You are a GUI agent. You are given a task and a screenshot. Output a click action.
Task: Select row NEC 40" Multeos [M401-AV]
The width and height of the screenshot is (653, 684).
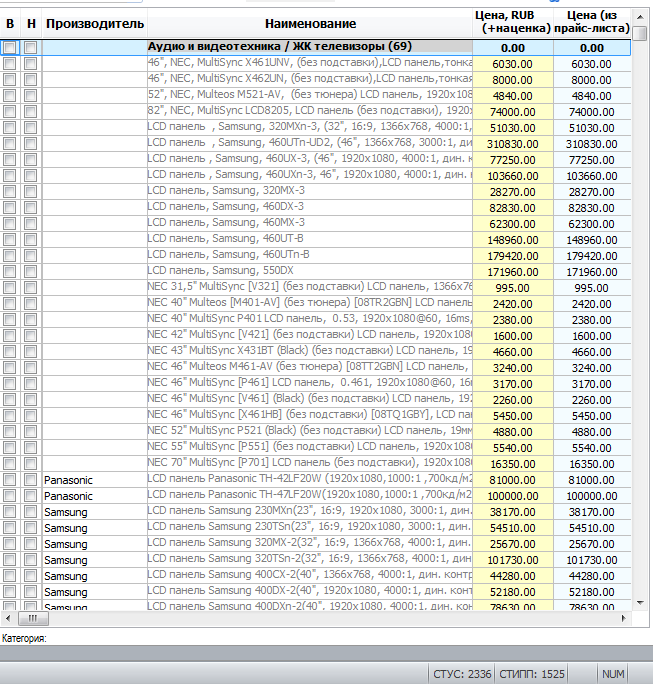pyautogui.click(x=315, y=304)
